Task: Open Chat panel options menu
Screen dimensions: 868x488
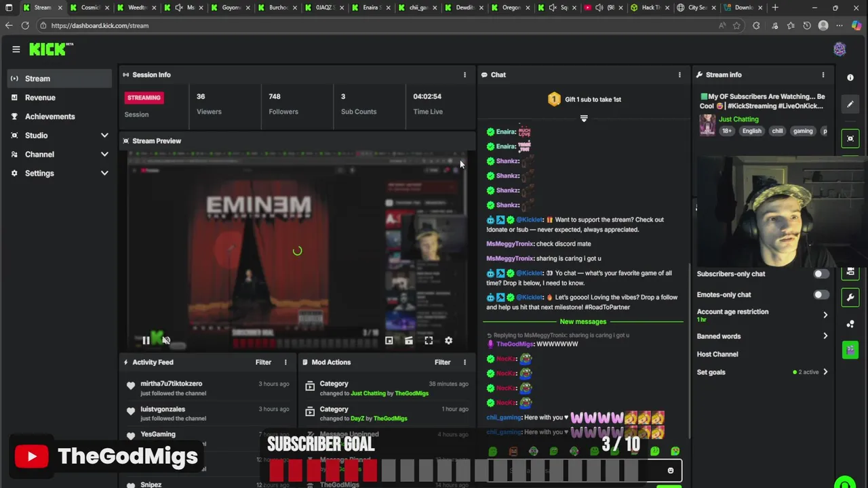Action: coord(679,75)
